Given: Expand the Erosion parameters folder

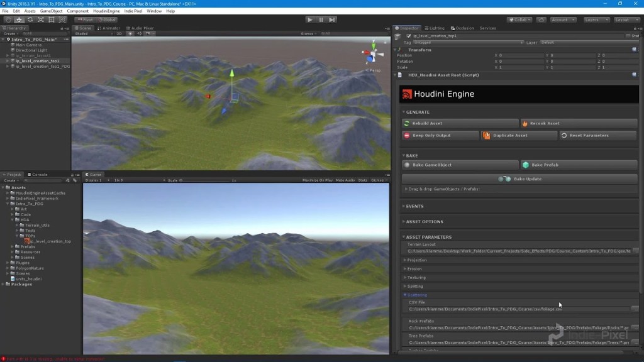Looking at the screenshot, I should pyautogui.click(x=405, y=269).
